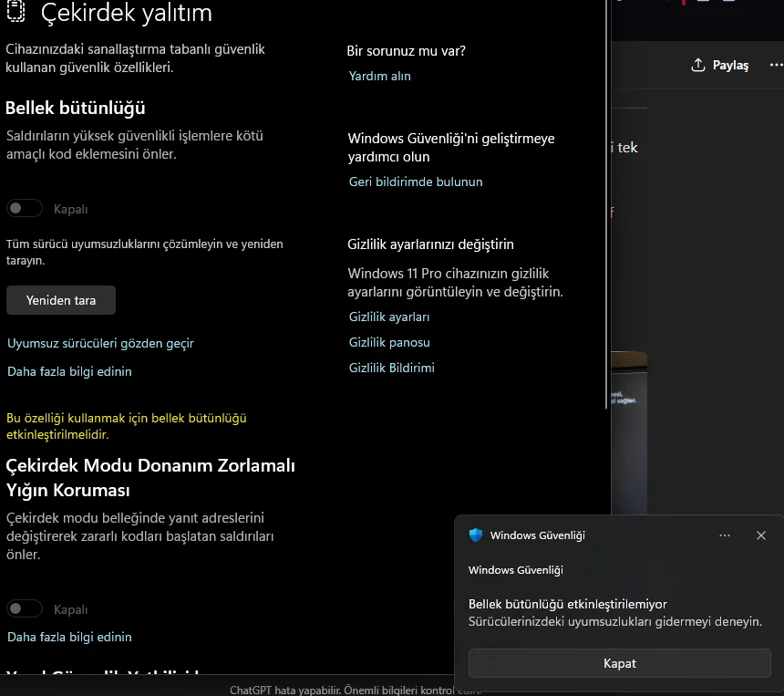Toggle the Yığın Koruması Kapalı switch
Screen dimensions: 784x696
click(24, 608)
